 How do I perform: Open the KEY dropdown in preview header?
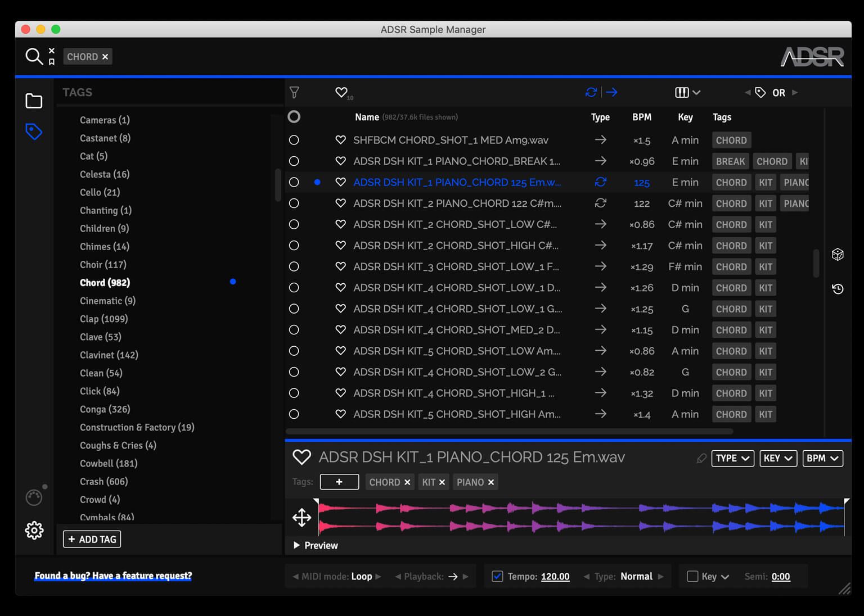pos(778,458)
